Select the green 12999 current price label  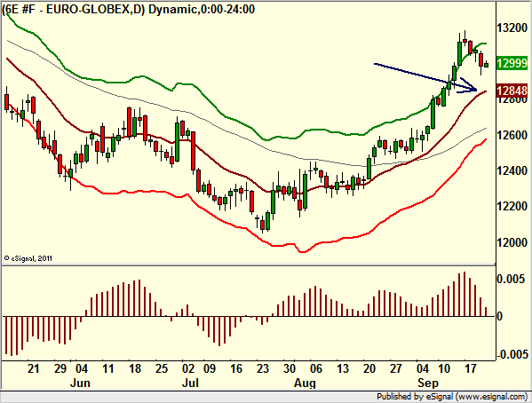click(x=512, y=63)
